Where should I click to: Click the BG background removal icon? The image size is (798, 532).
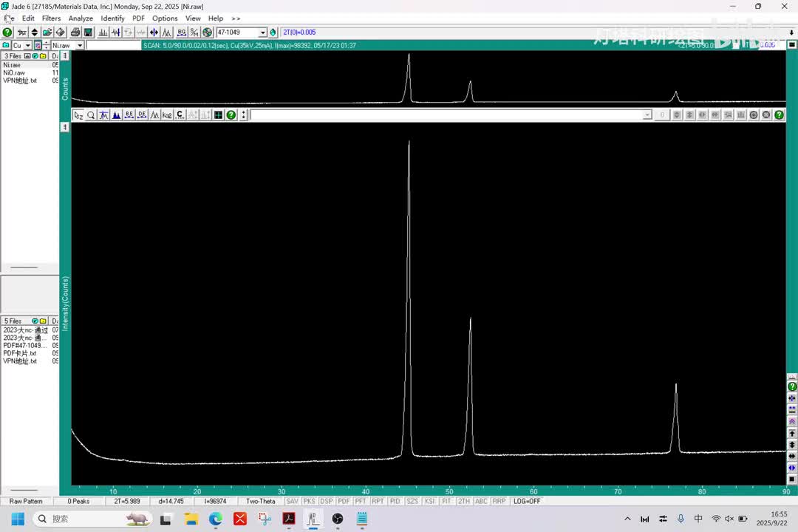pos(182,32)
